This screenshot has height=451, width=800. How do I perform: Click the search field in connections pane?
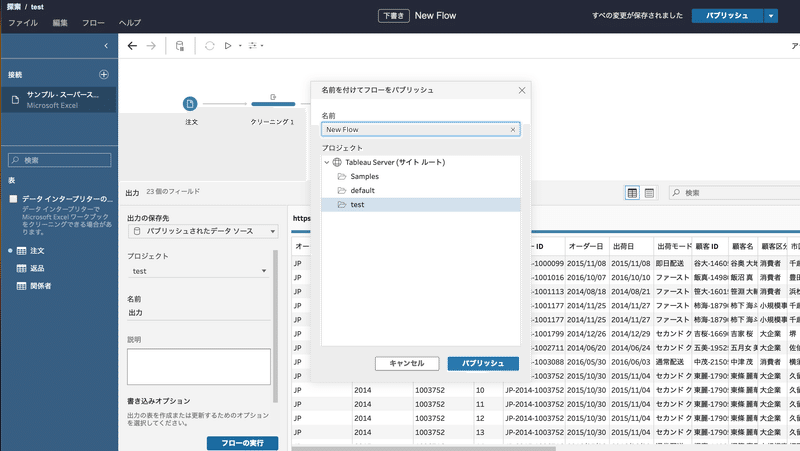pyautogui.click(x=59, y=160)
